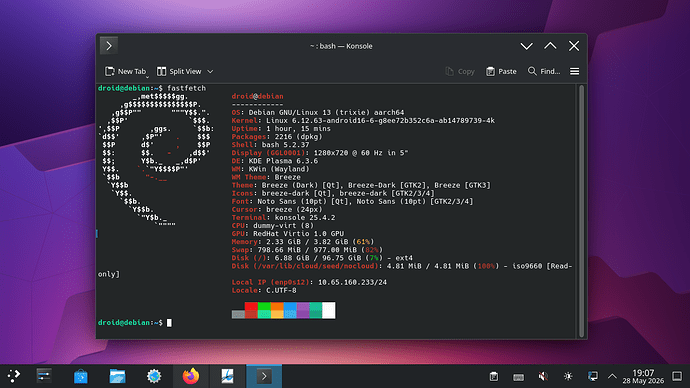Click the white color block in fastfetch palette
This screenshot has width=690, height=388.
329,310
